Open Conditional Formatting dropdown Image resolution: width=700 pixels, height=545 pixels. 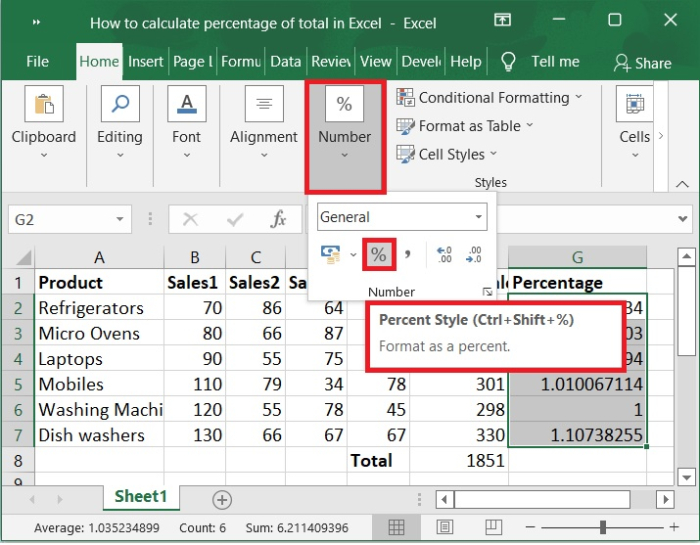(x=490, y=97)
